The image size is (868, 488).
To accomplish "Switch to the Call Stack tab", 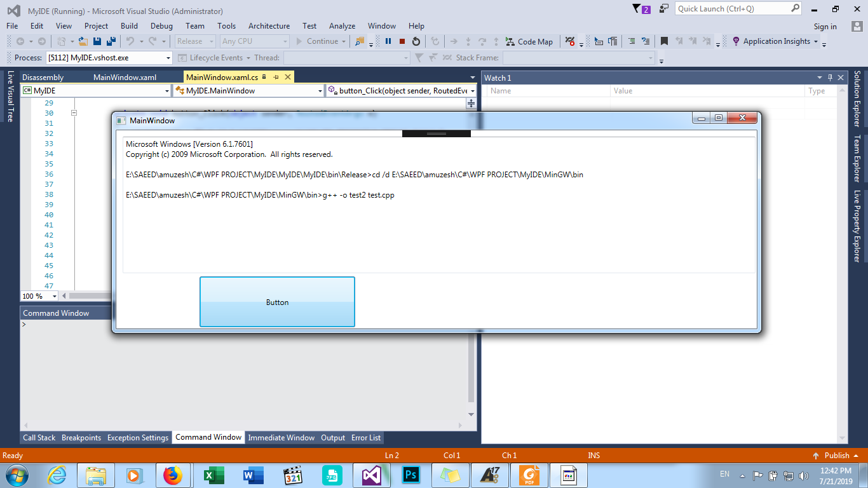I will (39, 438).
